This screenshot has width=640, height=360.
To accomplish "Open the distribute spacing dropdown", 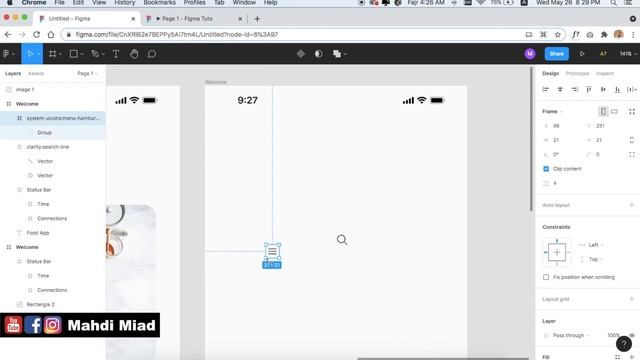I will point(632,89).
